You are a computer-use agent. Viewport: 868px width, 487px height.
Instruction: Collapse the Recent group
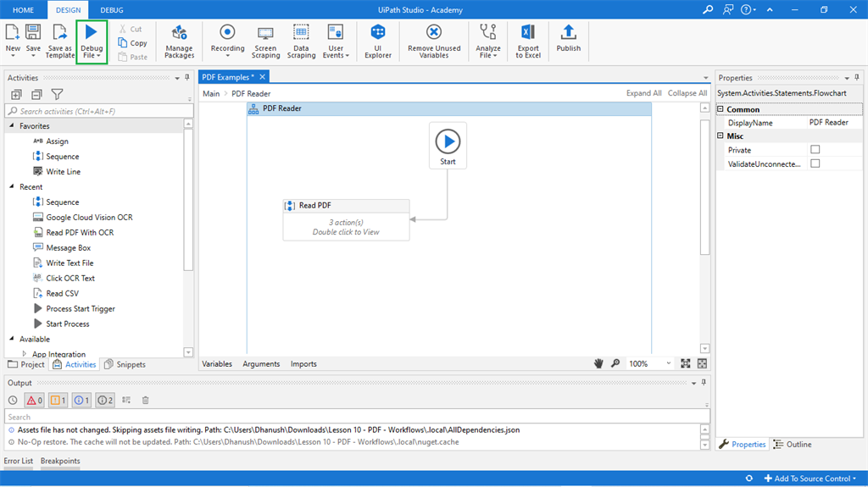12,186
